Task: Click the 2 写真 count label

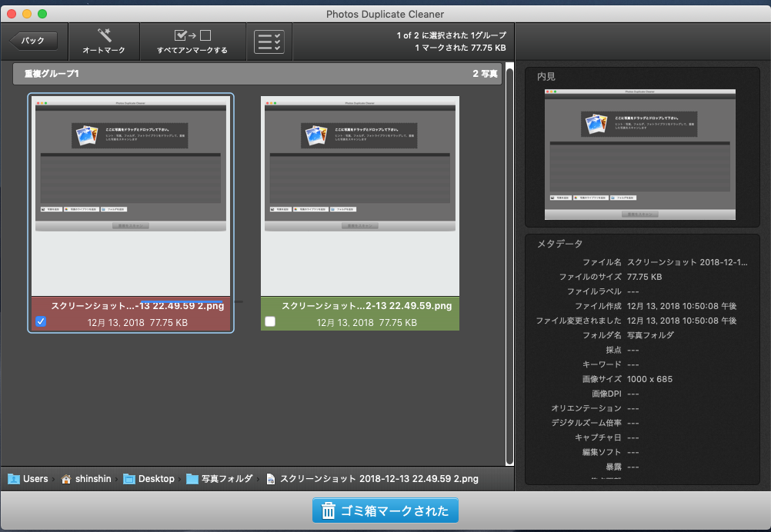Action: (485, 74)
